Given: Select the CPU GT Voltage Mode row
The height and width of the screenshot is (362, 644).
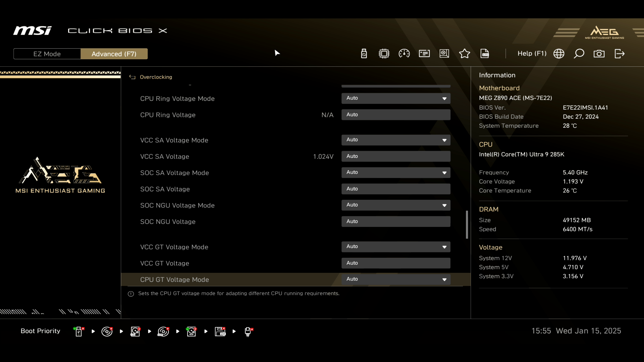Looking at the screenshot, I should pyautogui.click(x=235, y=280).
